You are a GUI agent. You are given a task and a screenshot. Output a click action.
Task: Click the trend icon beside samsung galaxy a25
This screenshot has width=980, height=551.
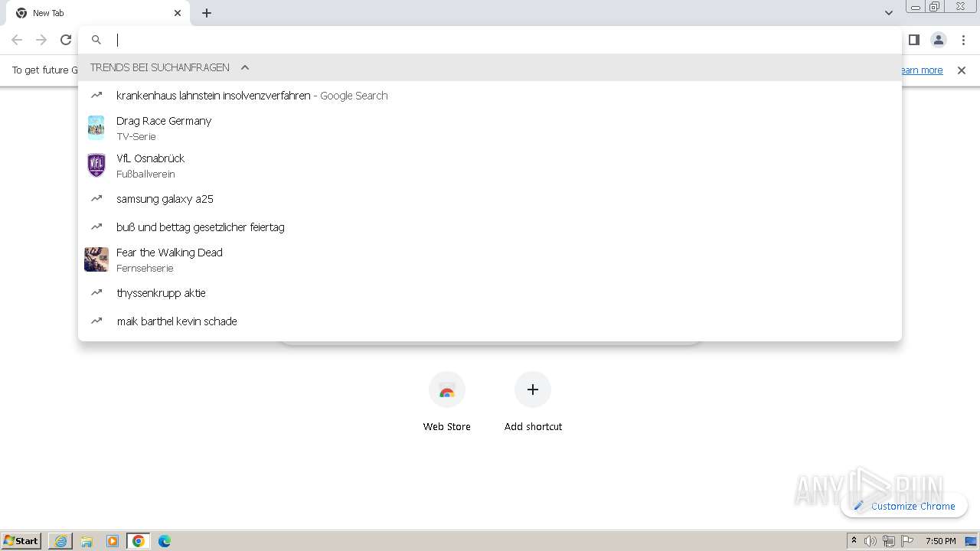click(x=96, y=199)
